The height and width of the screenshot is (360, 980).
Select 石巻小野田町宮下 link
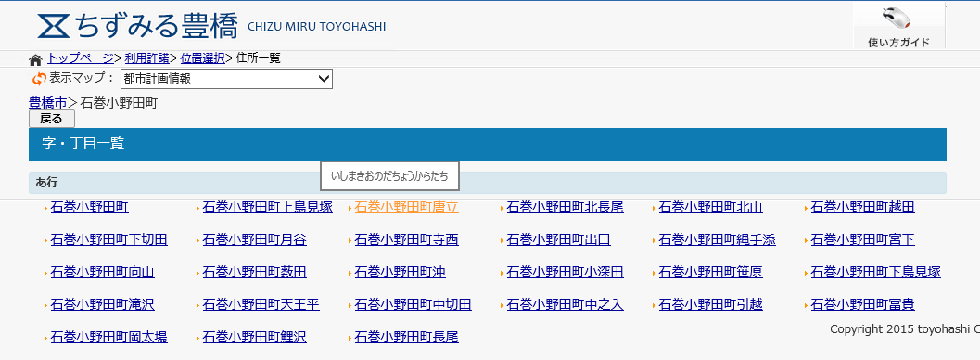pyautogui.click(x=862, y=239)
